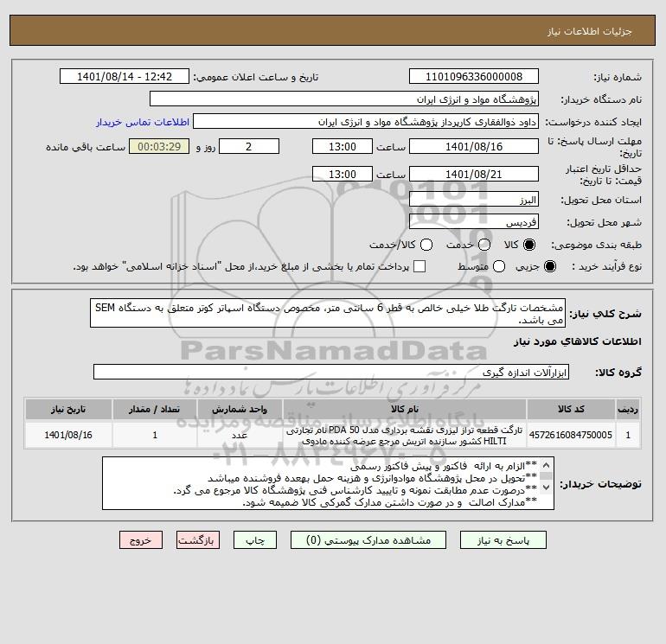Click the شرح کلی نیاز description box
This screenshot has width=666, height=644.
[x=328, y=313]
